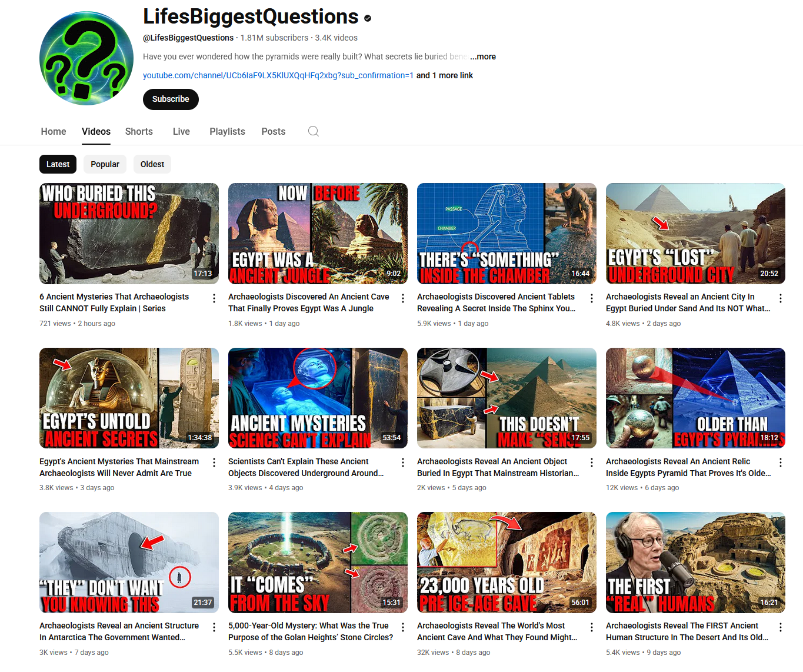Play the 'Egypt's Untold Ancient Secrets' thumbnail
The height and width of the screenshot is (672, 803).
point(129,398)
